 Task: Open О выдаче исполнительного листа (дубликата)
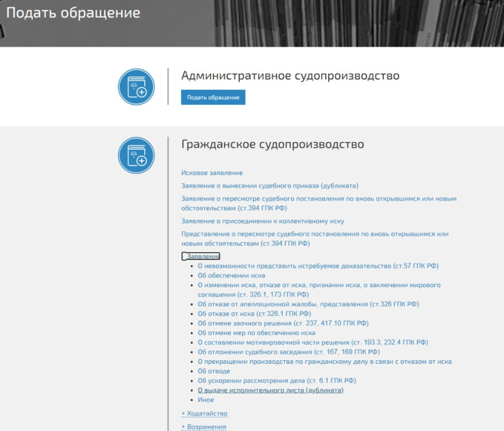271,390
